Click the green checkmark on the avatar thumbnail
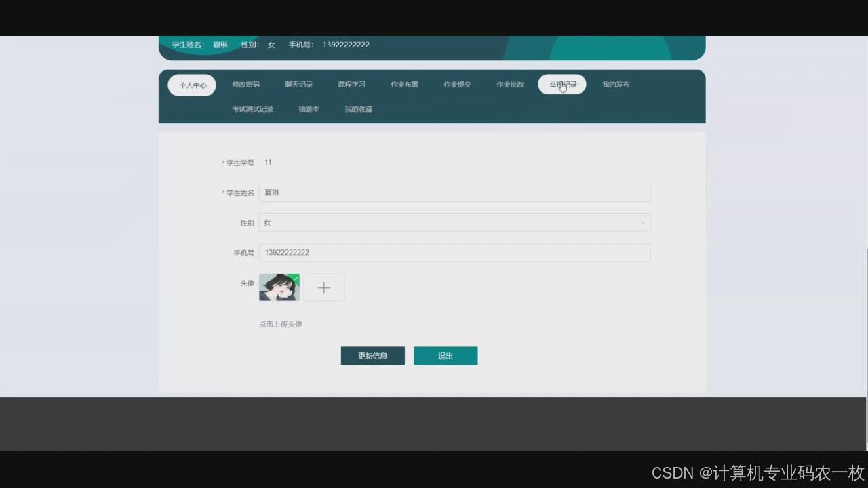The image size is (868, 488). coord(294,279)
